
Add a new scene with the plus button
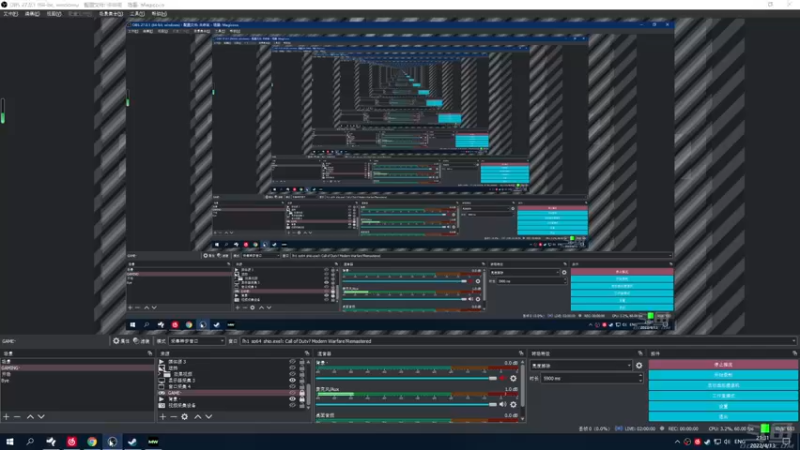coord(6,417)
